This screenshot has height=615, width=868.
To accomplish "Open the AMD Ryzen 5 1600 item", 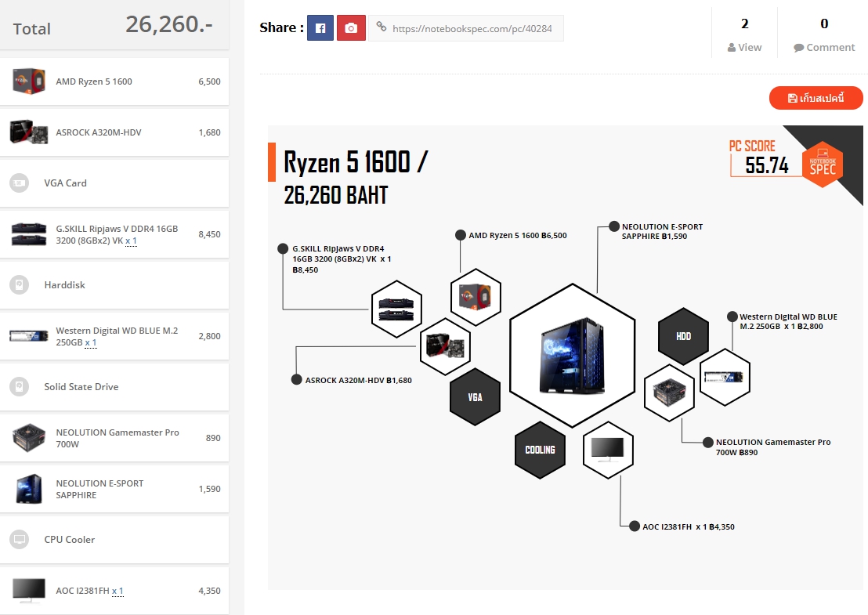I will pos(114,81).
